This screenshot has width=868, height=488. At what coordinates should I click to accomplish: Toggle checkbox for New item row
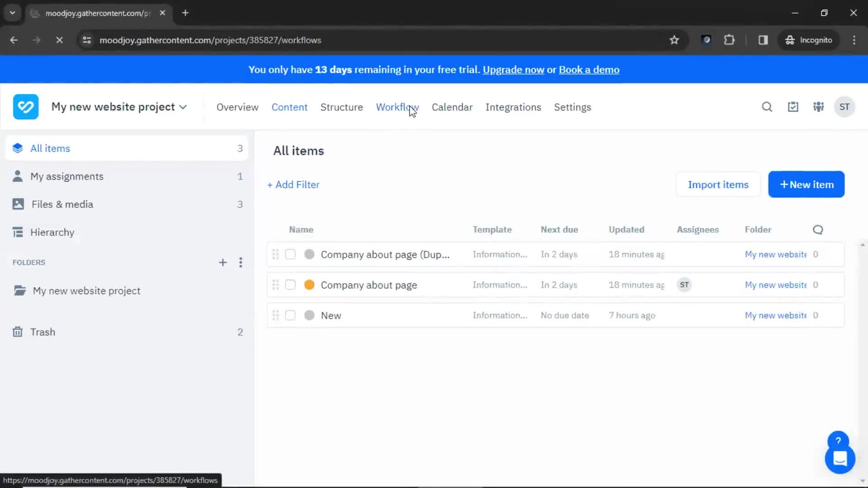[x=290, y=315]
